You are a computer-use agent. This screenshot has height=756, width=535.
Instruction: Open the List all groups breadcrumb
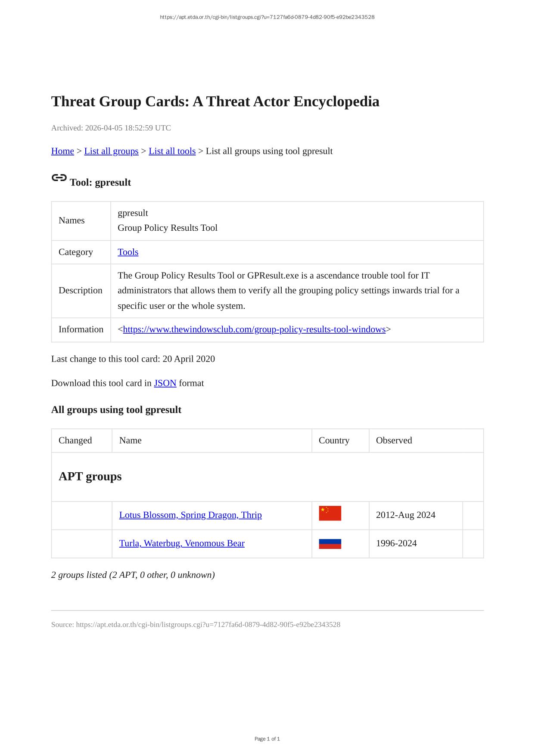coord(111,151)
